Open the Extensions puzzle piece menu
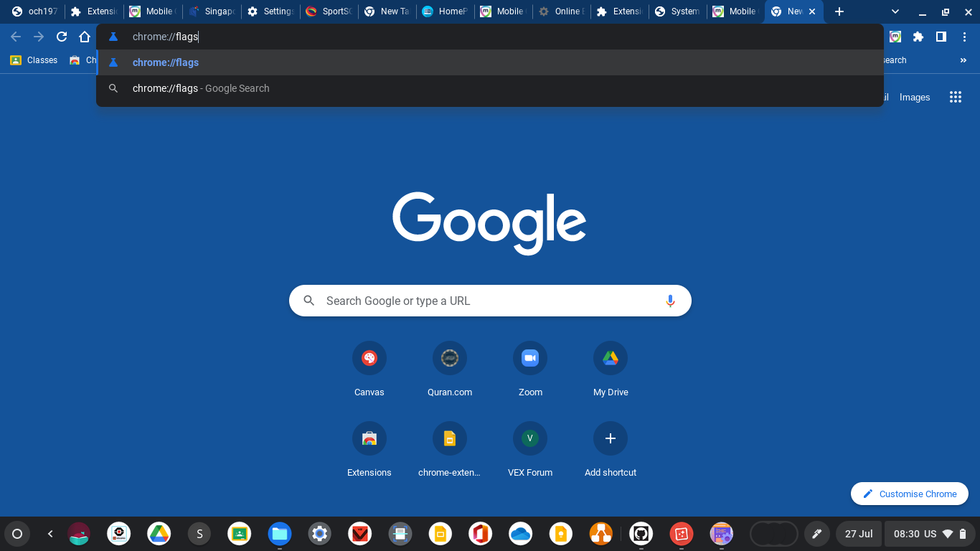The width and height of the screenshot is (980, 551). tap(918, 37)
